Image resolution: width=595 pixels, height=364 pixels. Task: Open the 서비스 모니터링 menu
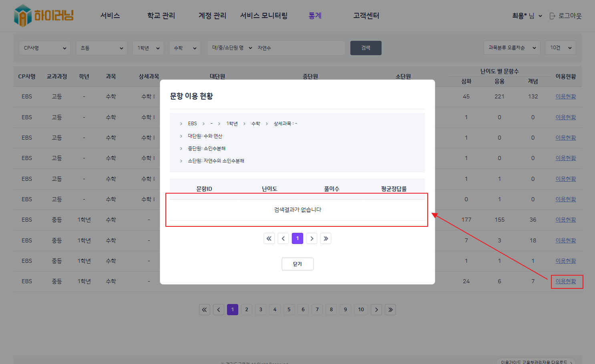(x=263, y=16)
